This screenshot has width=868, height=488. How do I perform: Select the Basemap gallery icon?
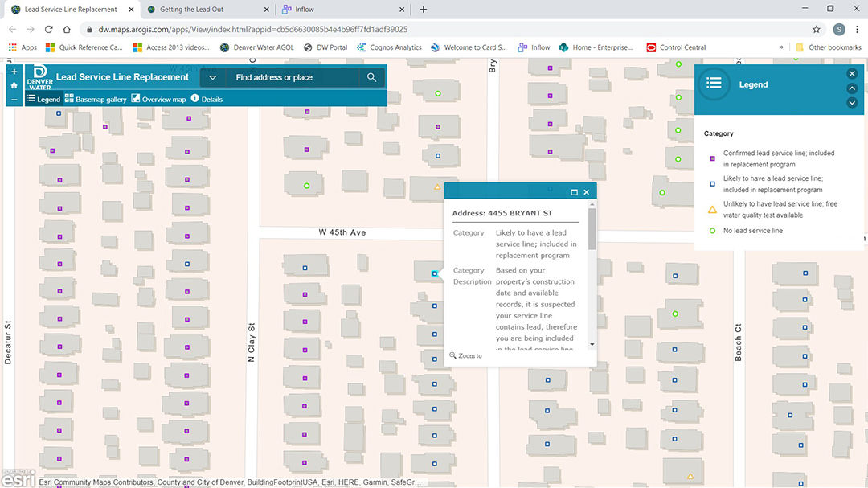(69, 99)
